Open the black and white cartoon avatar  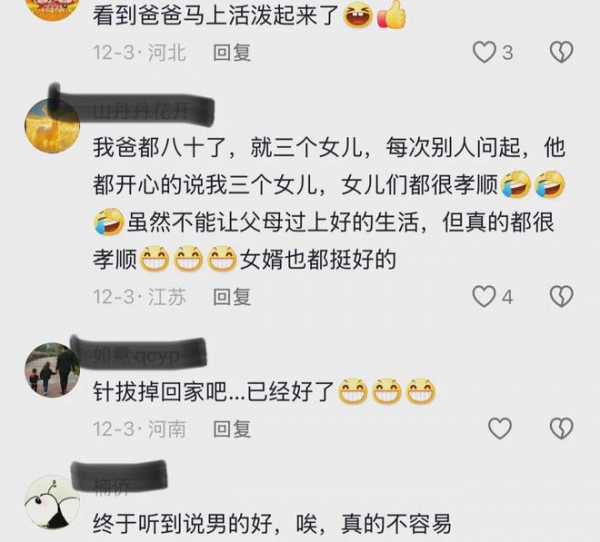coord(52,502)
